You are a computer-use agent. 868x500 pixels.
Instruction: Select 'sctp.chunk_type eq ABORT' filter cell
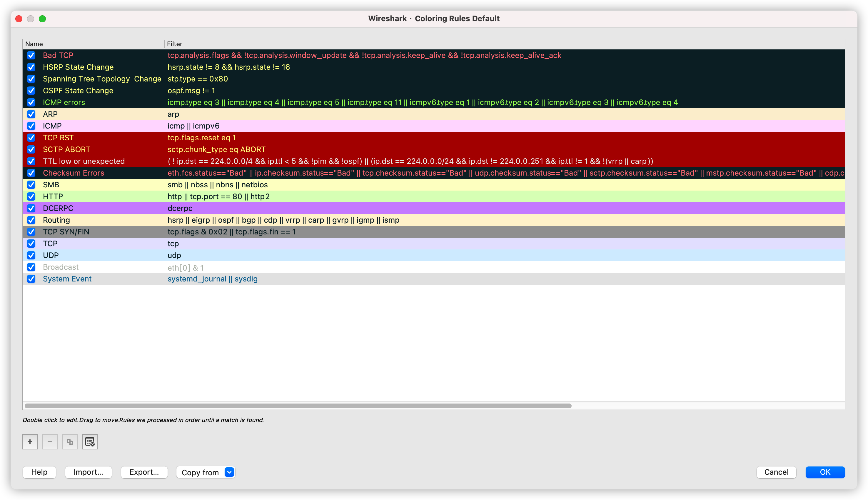point(217,149)
